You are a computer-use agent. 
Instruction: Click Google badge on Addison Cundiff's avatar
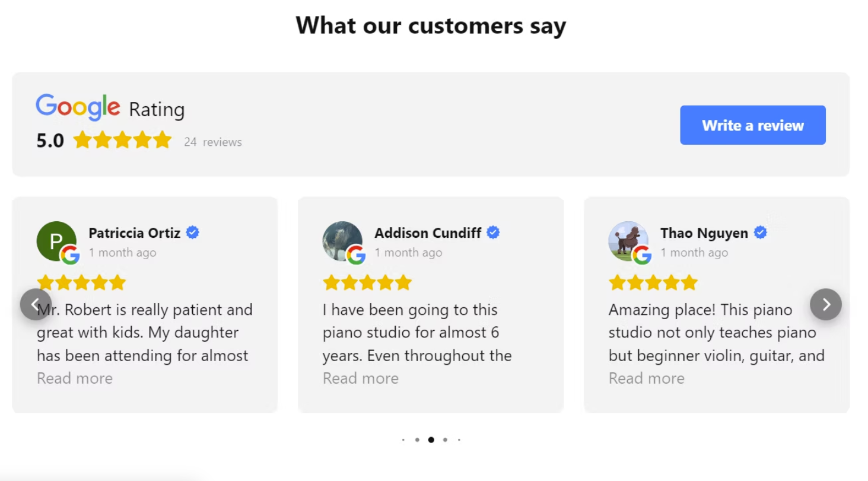click(356, 255)
